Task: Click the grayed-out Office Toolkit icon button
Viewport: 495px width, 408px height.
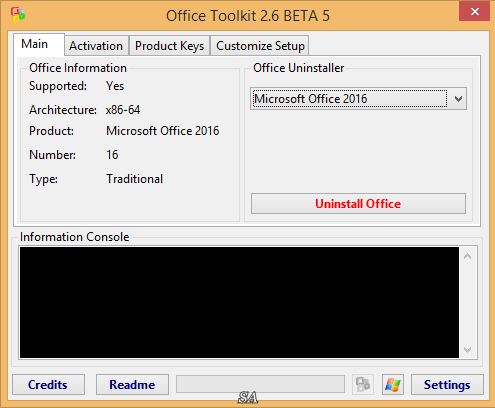Action: 363,385
